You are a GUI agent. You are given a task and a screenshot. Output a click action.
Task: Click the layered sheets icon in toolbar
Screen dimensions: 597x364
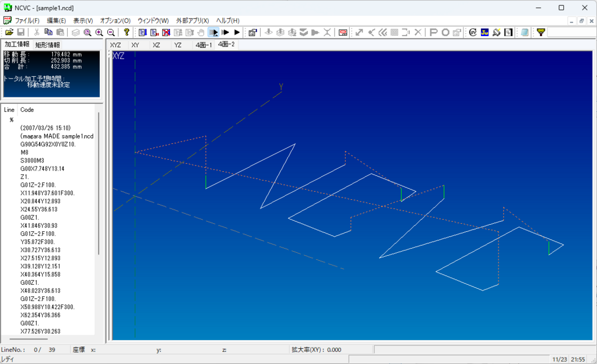(x=75, y=33)
